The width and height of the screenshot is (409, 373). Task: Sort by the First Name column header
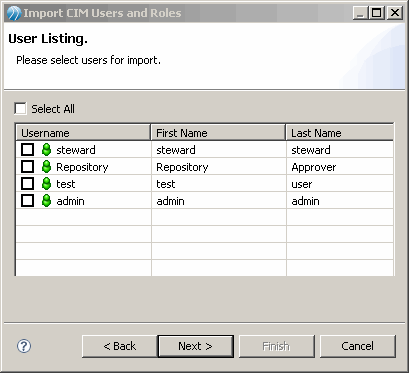point(218,133)
